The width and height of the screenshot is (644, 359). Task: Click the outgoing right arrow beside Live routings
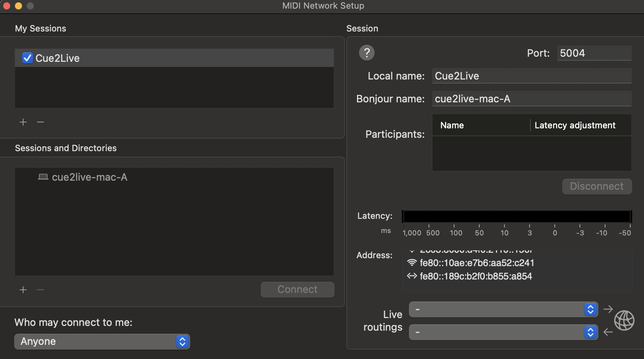click(x=608, y=309)
